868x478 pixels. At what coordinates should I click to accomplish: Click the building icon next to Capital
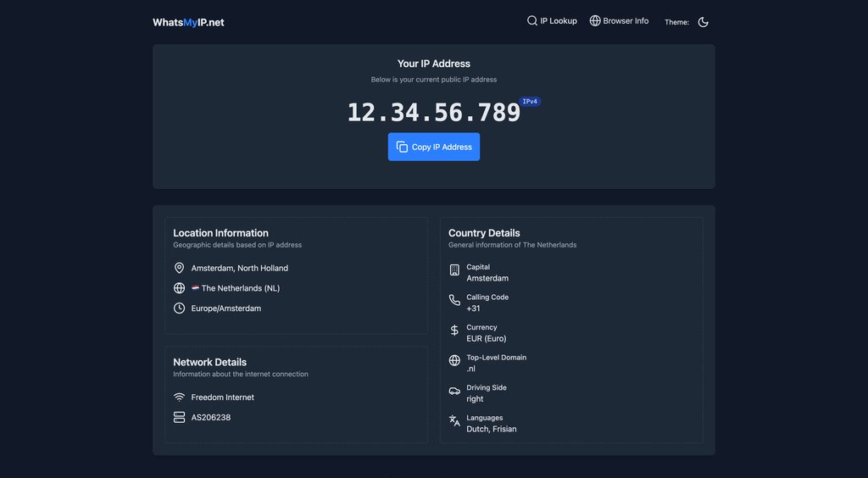click(x=454, y=270)
